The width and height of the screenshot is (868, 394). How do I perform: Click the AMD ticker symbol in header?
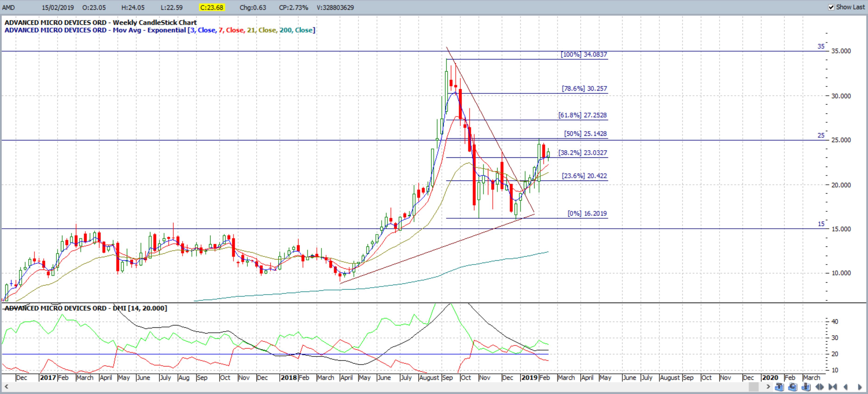point(8,7)
